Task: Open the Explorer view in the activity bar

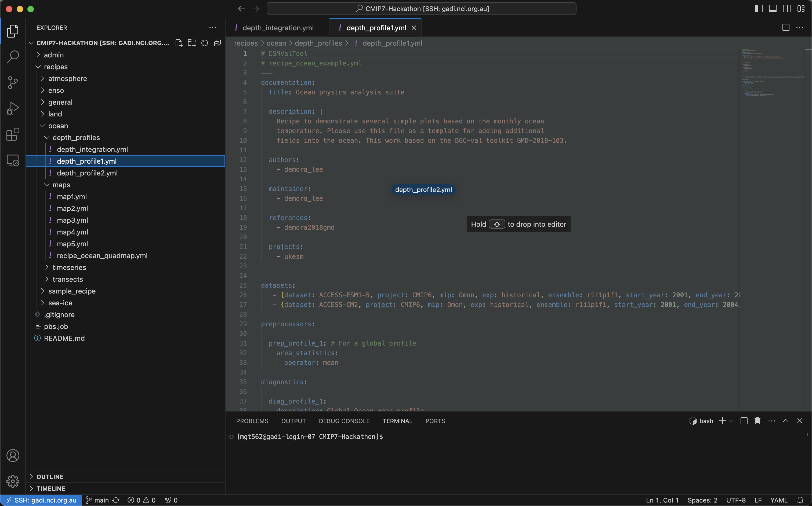Action: tap(13, 31)
